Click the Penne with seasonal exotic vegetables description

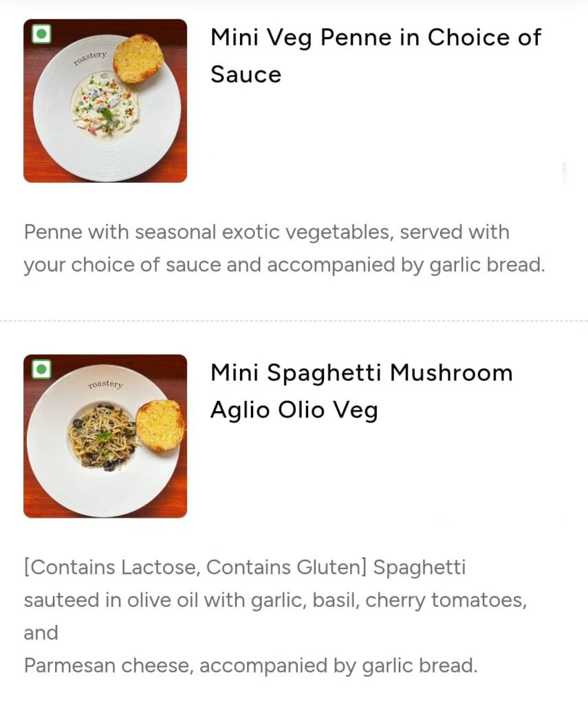pos(267,232)
